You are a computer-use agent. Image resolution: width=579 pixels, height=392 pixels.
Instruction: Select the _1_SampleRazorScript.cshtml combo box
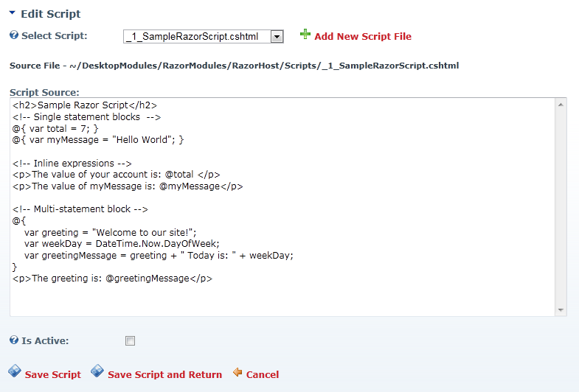(x=203, y=37)
